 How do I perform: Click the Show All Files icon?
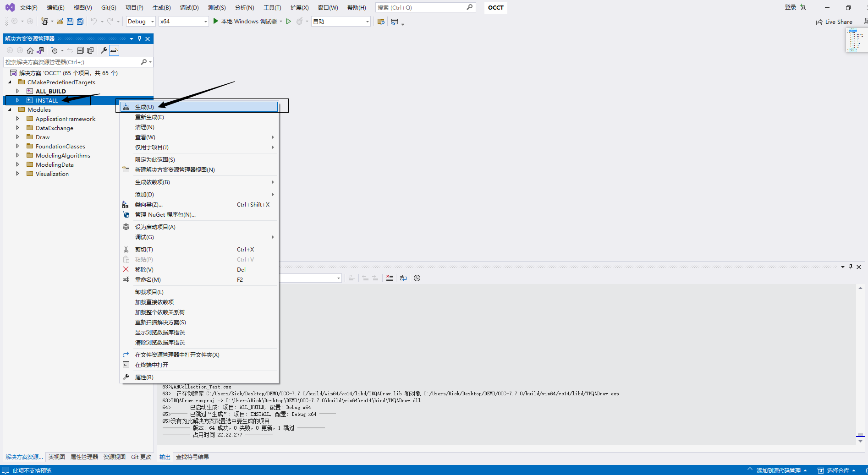click(90, 50)
